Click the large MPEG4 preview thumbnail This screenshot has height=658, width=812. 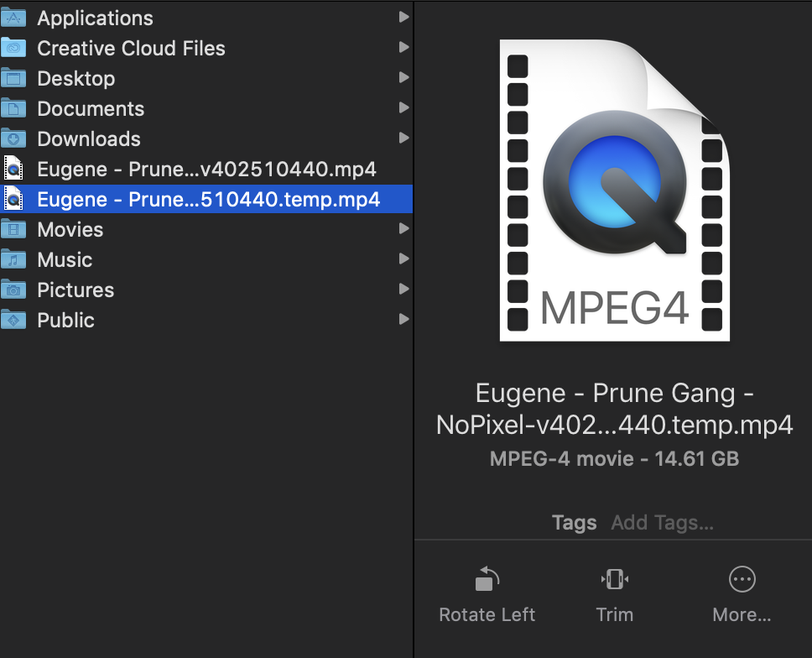coord(615,191)
